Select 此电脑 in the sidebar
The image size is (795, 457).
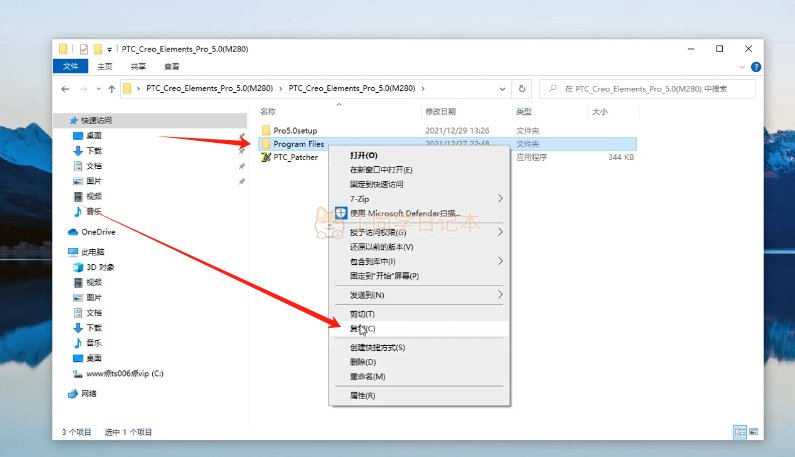92,252
